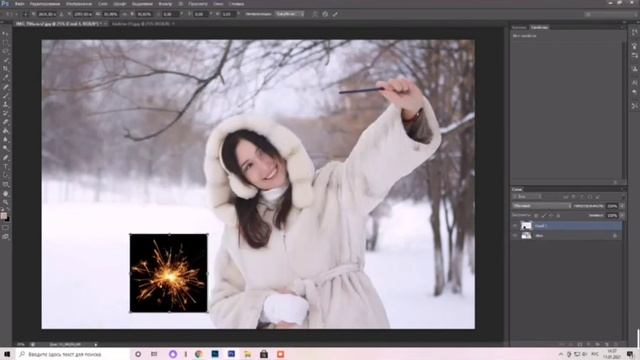Select the Hand tool
The image size is (640, 360).
point(5,193)
